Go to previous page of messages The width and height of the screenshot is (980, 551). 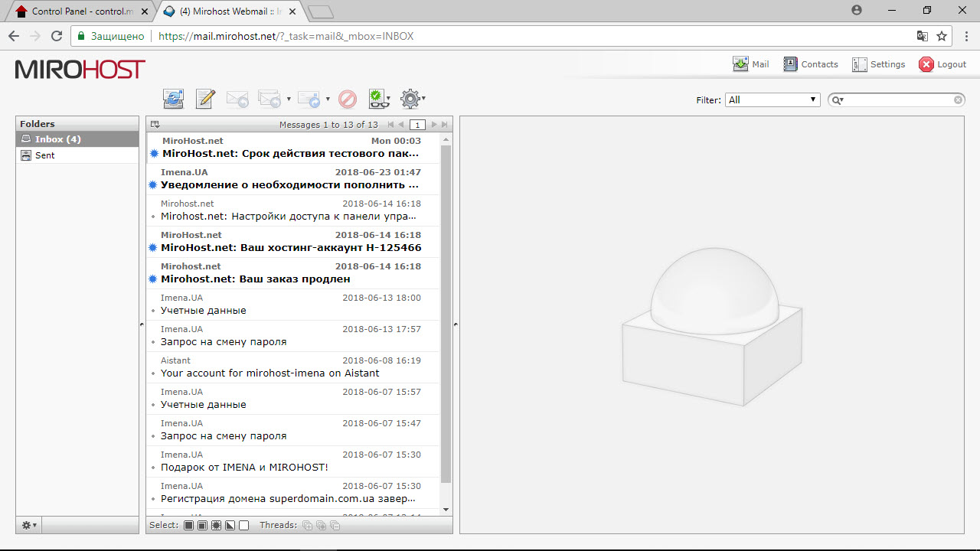coord(401,125)
